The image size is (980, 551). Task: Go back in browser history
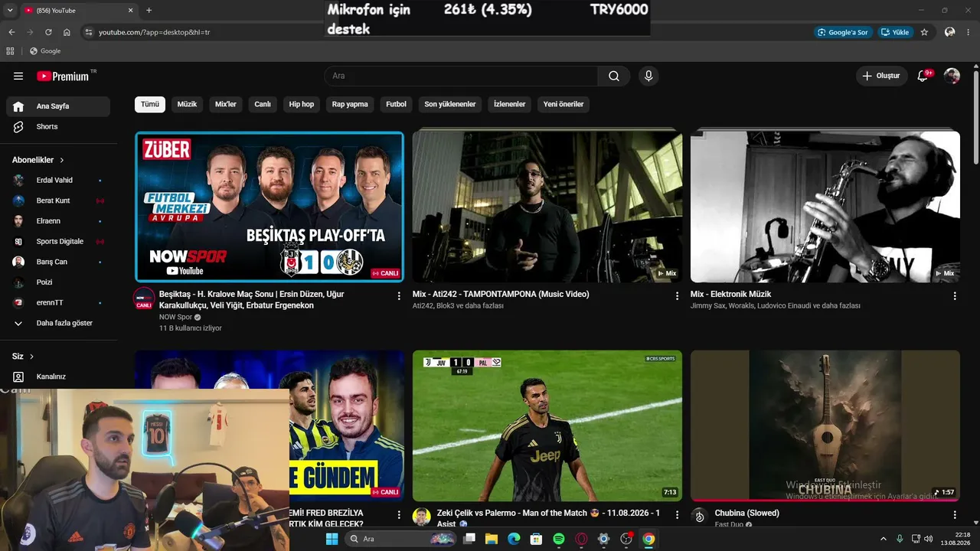11,32
